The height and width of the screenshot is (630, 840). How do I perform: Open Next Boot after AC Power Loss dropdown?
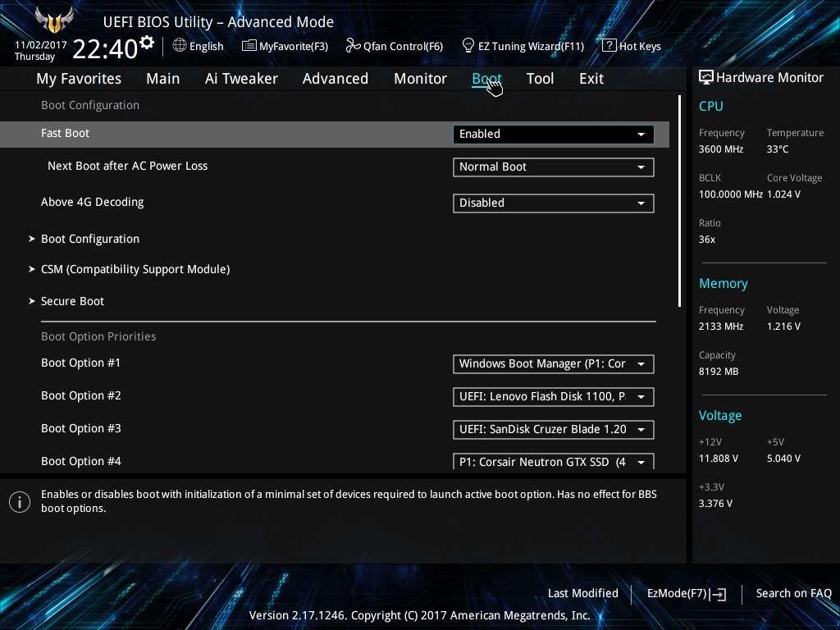tap(554, 167)
